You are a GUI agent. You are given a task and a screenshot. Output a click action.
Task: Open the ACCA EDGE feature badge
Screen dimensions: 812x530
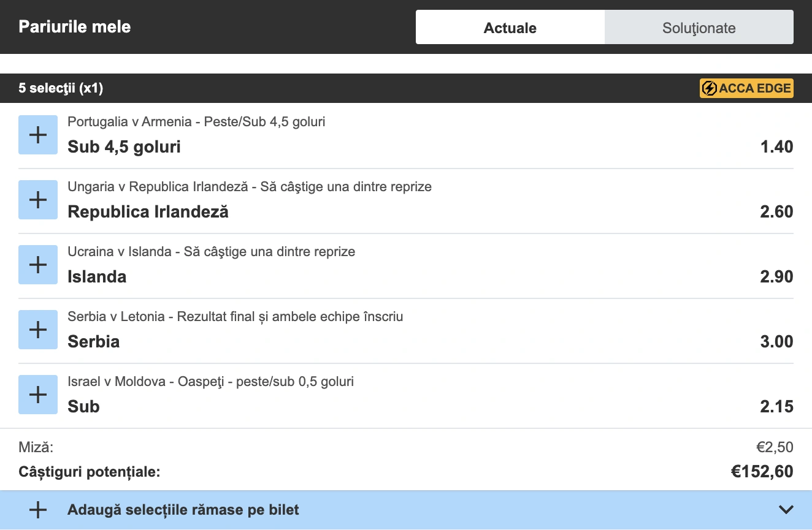click(x=746, y=88)
